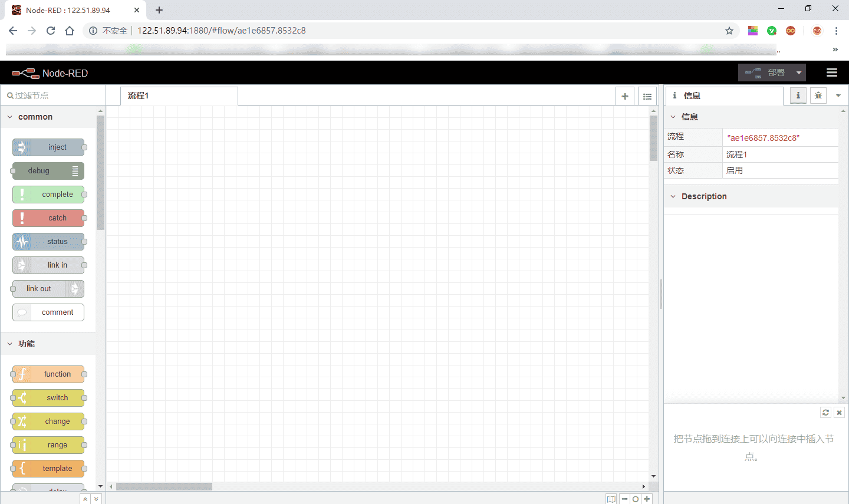
Task: Open the Node-RED hamburger main menu
Action: tap(832, 73)
